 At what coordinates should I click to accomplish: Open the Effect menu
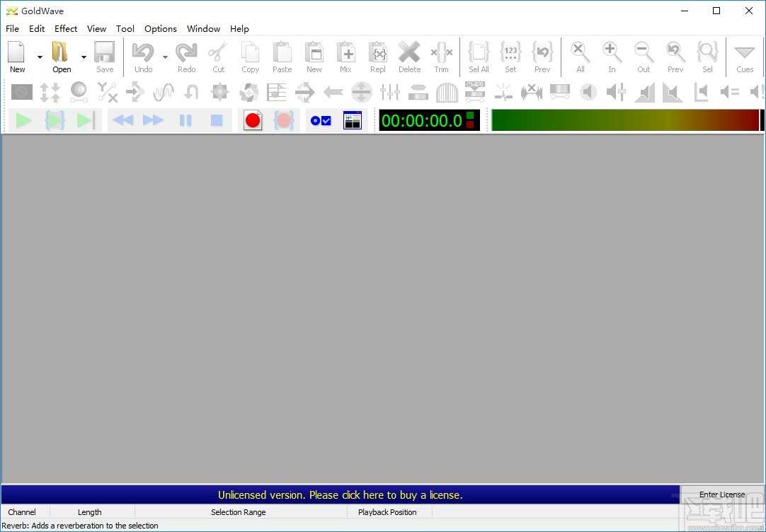click(x=66, y=29)
